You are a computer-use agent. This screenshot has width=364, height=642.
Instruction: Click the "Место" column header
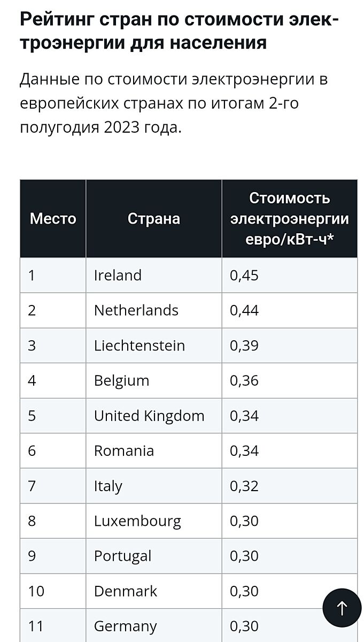tap(53, 219)
